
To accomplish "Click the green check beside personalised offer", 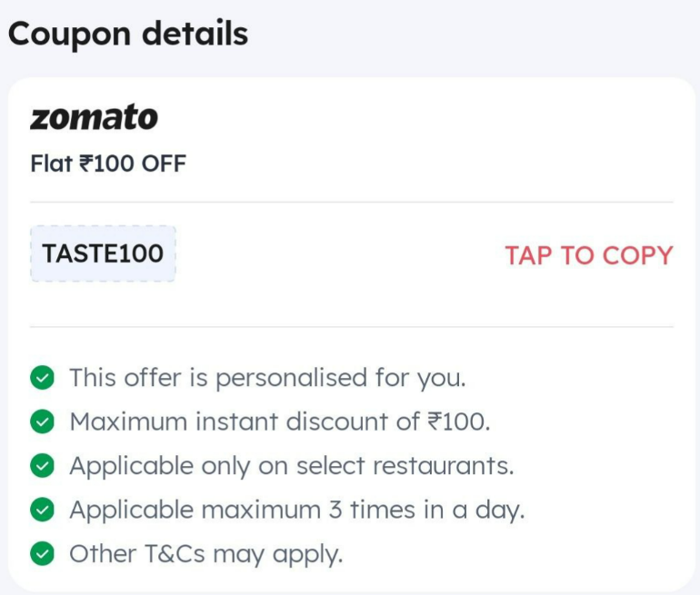I will 43,377.
